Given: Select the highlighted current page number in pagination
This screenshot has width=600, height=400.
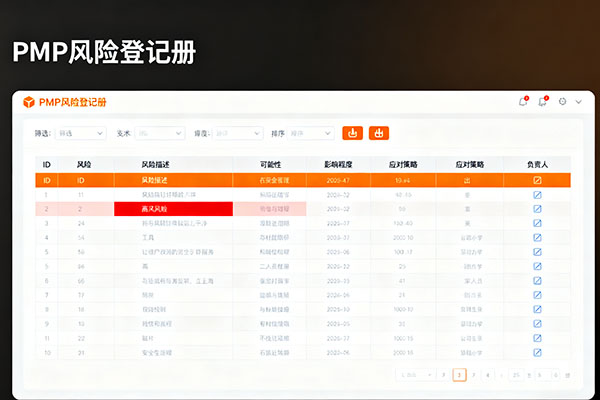Looking at the screenshot, I should click(x=459, y=375).
